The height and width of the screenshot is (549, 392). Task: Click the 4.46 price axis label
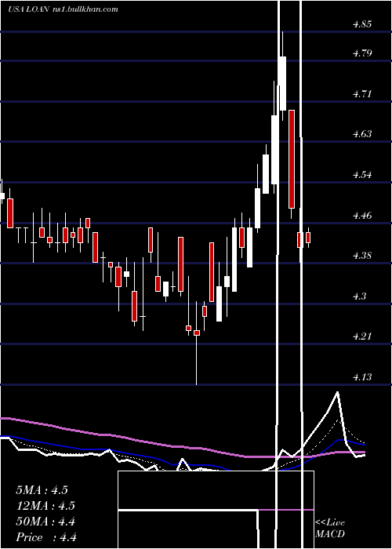click(362, 216)
